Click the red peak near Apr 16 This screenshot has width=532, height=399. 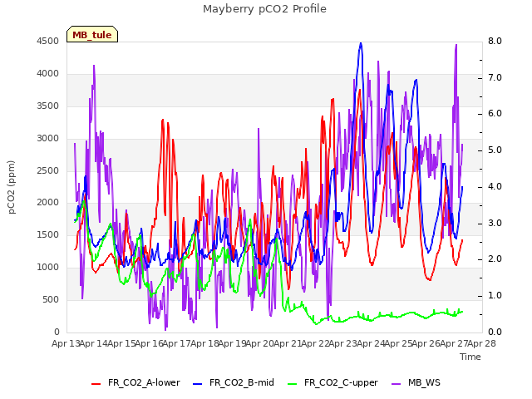[163, 120]
